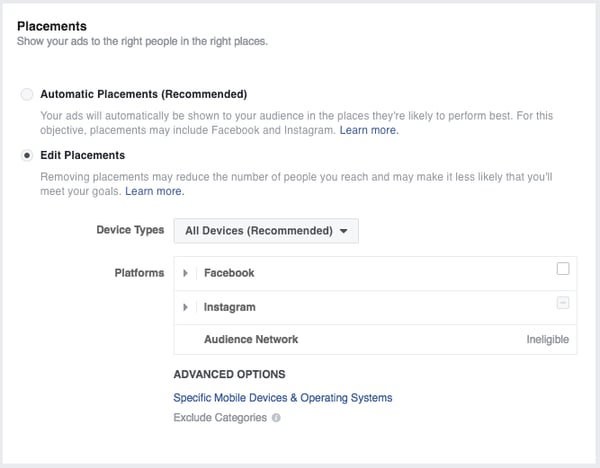This screenshot has height=468, width=600.
Task: Click the Instagram platform name
Action: (x=230, y=307)
